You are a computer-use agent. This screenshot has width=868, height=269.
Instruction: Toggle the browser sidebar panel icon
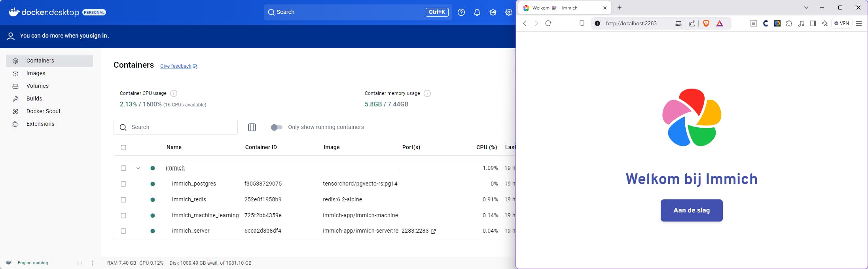[813, 24]
